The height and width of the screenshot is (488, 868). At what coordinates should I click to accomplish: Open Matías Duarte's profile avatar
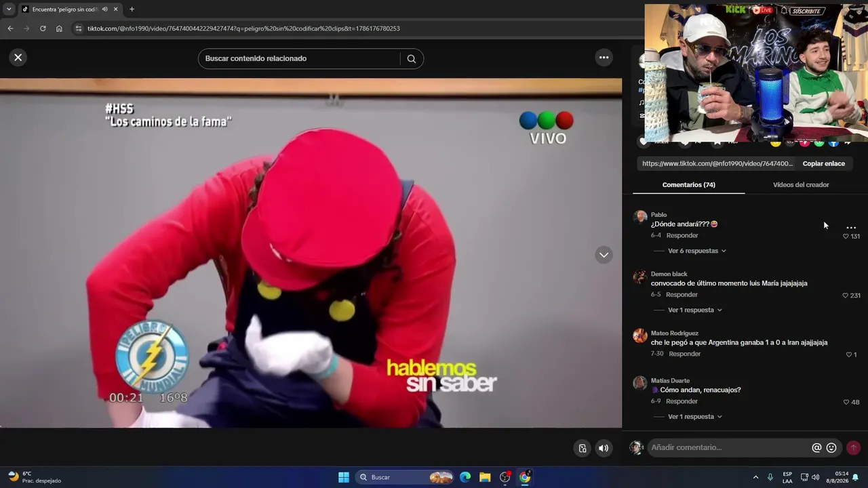click(640, 383)
